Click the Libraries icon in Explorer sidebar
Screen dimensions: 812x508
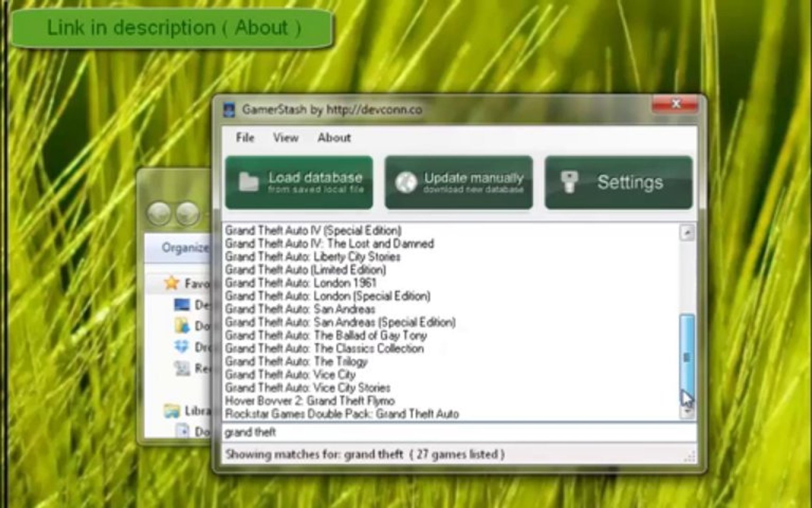[x=172, y=411]
